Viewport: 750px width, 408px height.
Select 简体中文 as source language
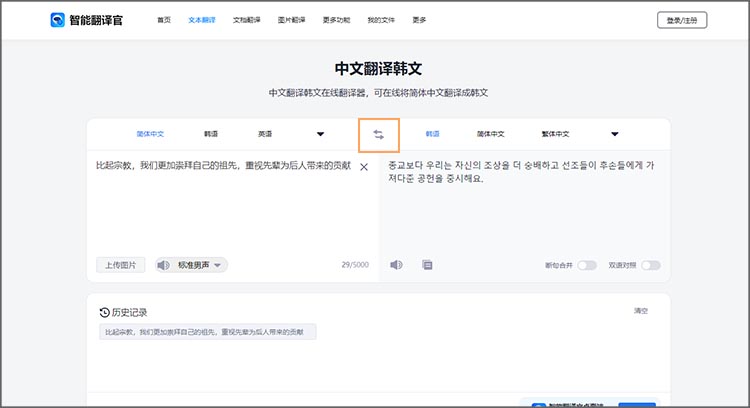pyautogui.click(x=150, y=134)
